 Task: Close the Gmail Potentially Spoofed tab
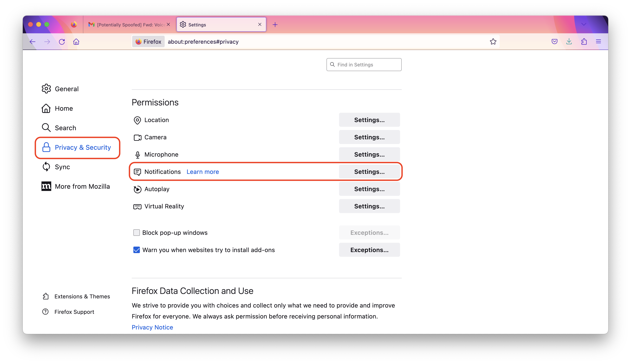pyautogui.click(x=168, y=25)
